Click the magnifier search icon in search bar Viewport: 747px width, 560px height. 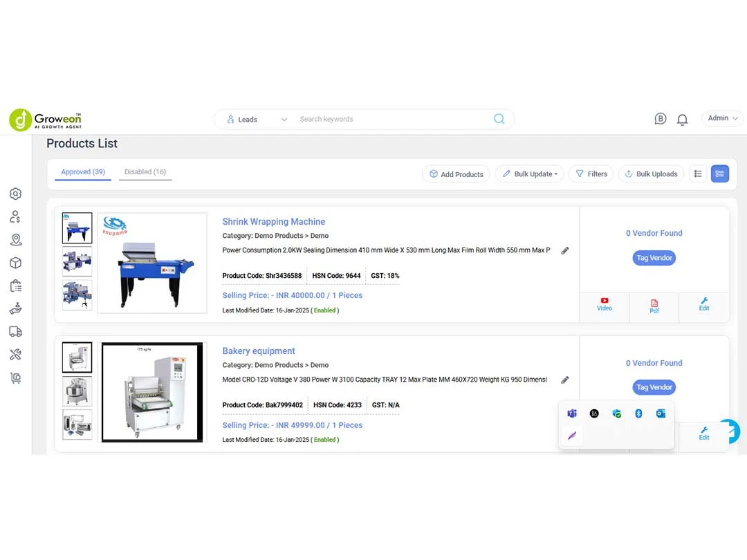pyautogui.click(x=499, y=119)
